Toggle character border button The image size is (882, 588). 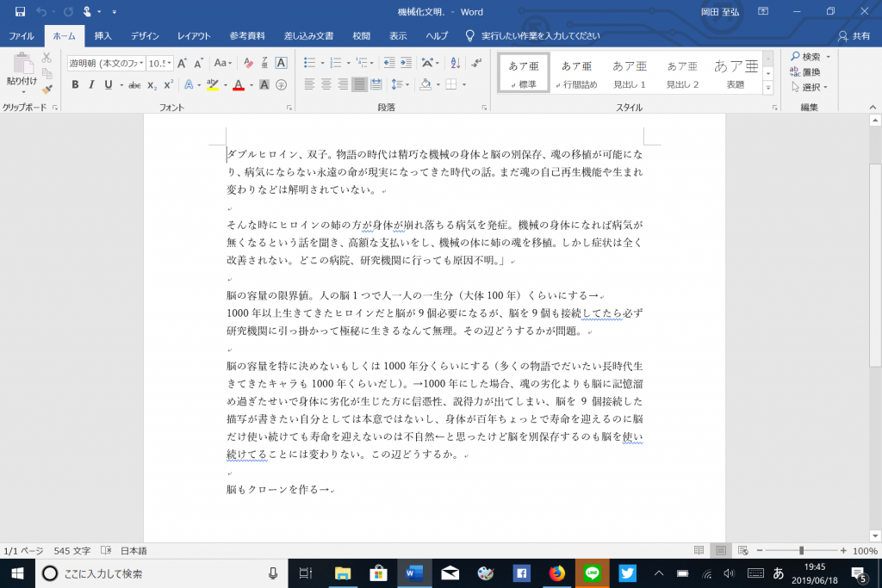pyautogui.click(x=282, y=63)
